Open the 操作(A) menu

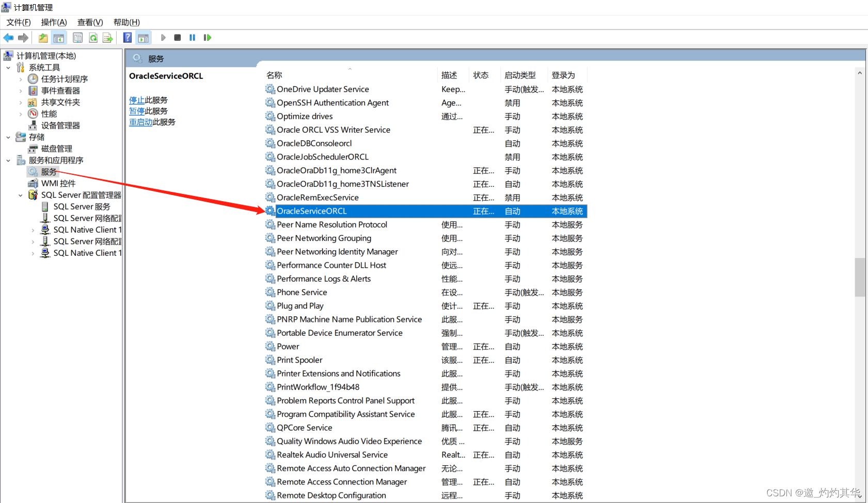[x=54, y=22]
